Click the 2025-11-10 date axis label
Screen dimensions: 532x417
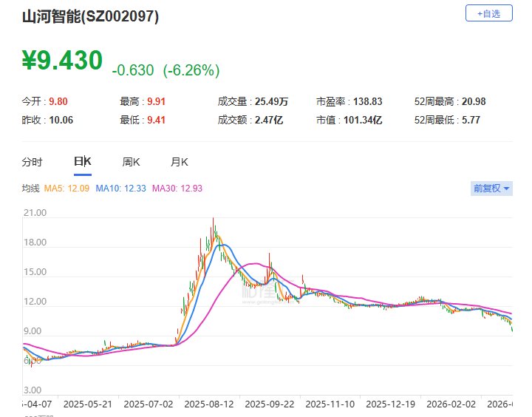[328, 404]
